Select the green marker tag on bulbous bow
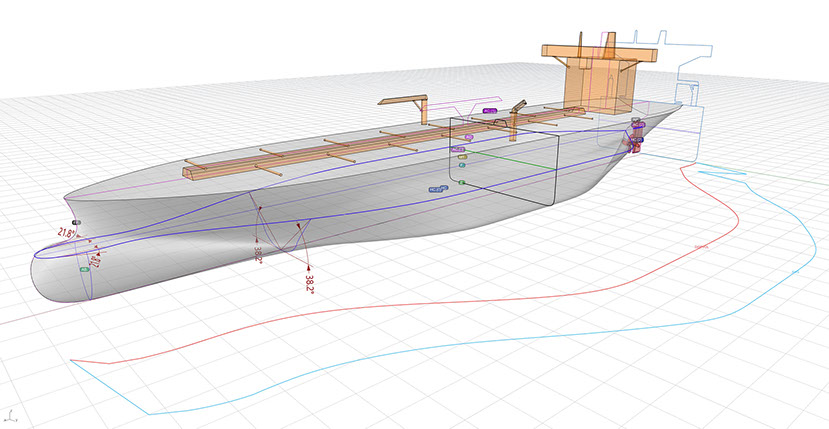The width and height of the screenshot is (829, 429). [x=84, y=268]
